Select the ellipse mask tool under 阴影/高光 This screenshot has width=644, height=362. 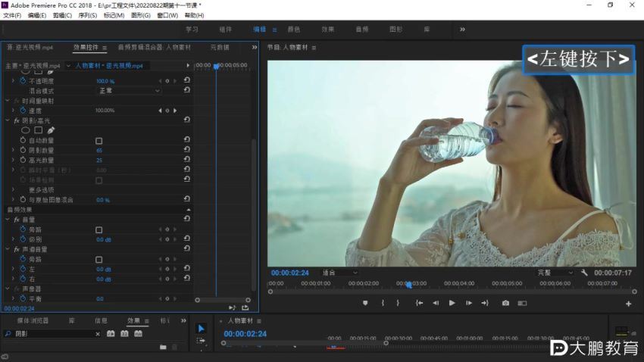[x=25, y=130]
